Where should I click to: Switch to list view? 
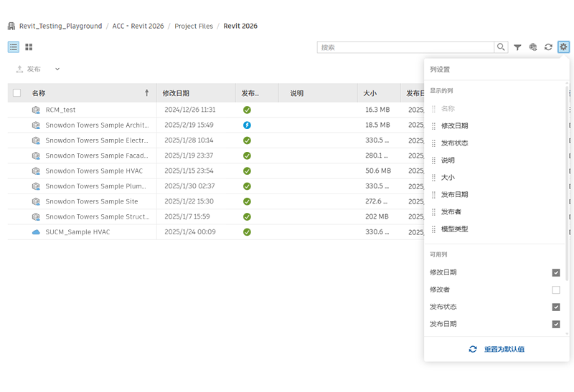coord(14,47)
